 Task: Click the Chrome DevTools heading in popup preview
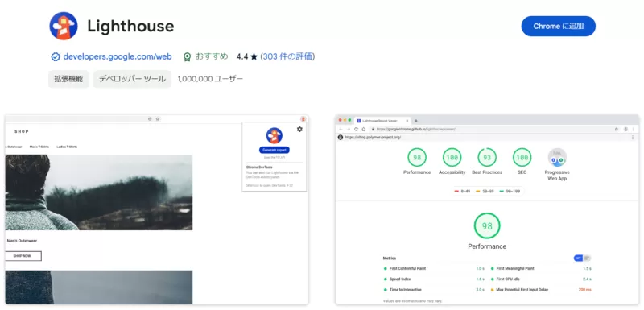point(259,167)
